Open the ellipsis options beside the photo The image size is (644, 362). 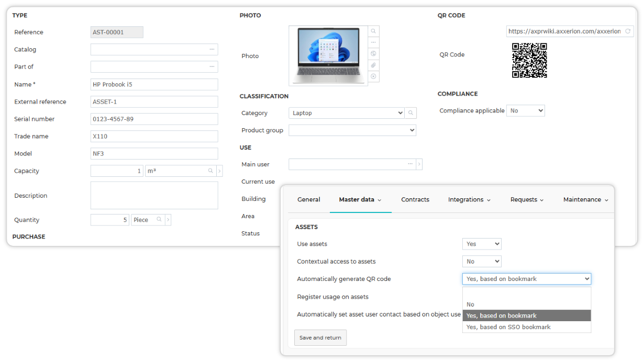click(x=373, y=42)
